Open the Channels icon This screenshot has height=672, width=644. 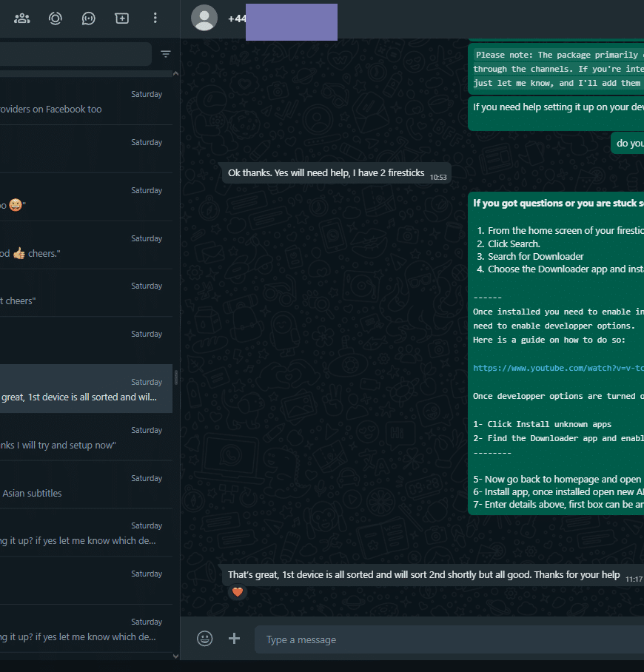click(x=89, y=18)
